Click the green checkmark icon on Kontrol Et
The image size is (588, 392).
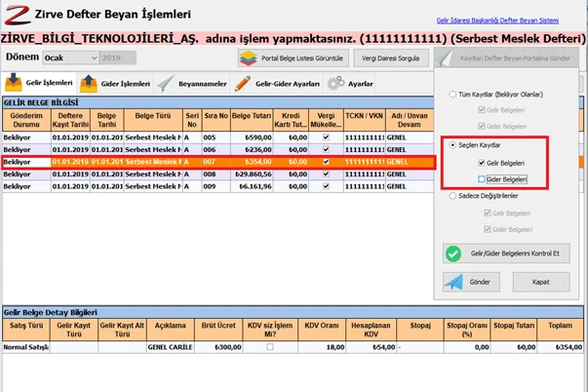(x=453, y=254)
